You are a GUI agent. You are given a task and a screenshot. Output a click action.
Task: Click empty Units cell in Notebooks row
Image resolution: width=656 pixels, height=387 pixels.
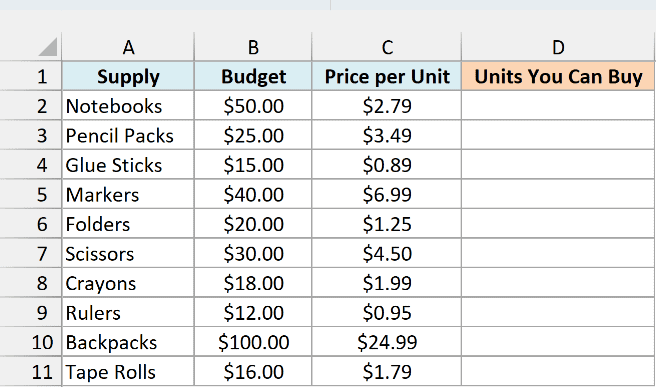[559, 105]
